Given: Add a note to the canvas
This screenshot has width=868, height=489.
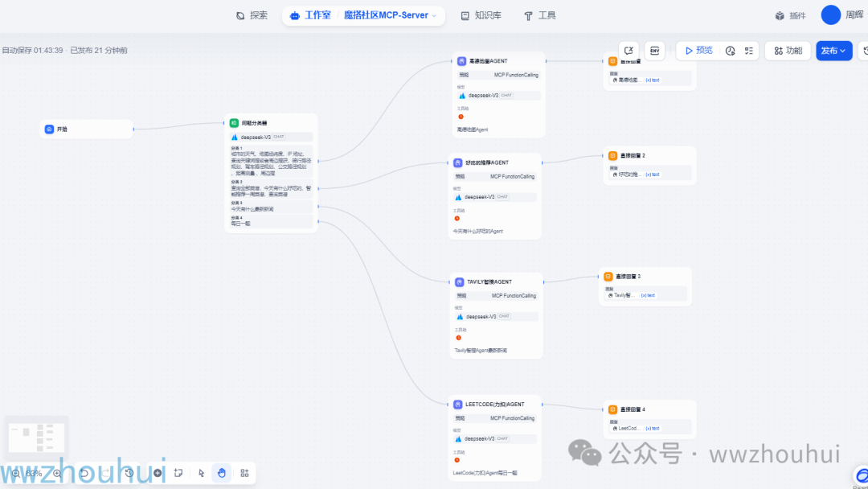Looking at the screenshot, I should [x=178, y=473].
